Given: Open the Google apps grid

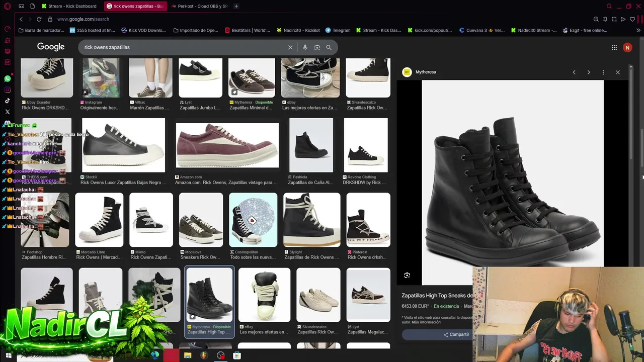Looking at the screenshot, I should point(614,47).
